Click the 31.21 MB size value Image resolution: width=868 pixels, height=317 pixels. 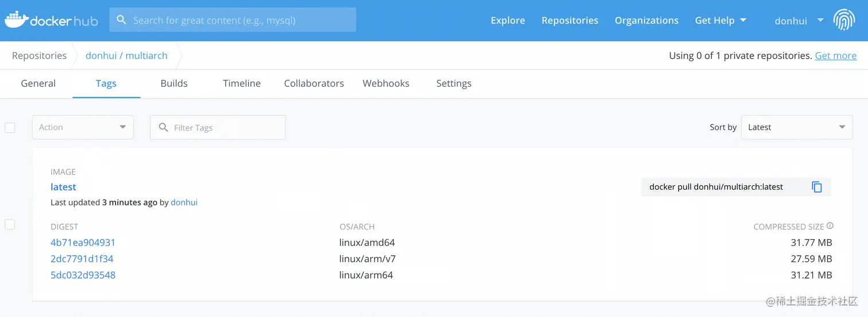pyautogui.click(x=811, y=275)
